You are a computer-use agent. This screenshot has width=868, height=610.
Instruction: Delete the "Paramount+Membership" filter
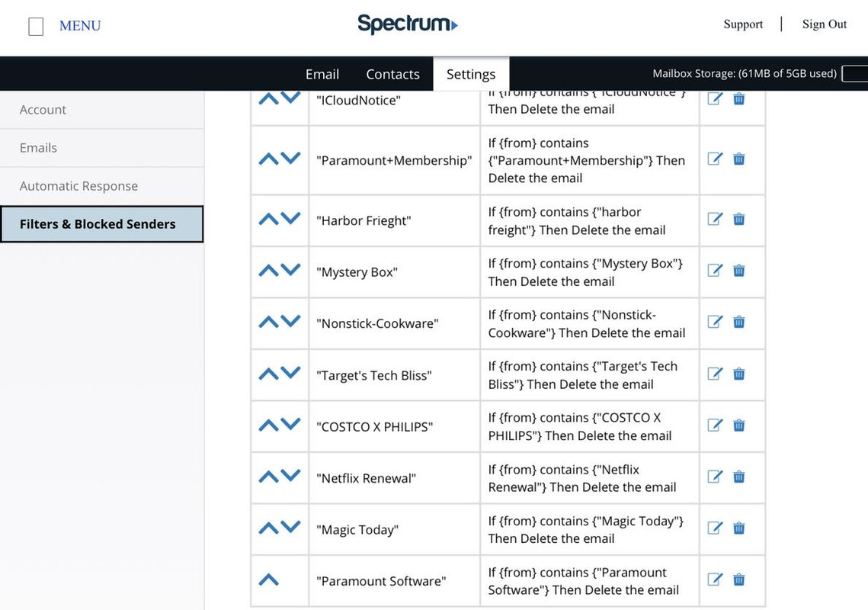(x=739, y=159)
